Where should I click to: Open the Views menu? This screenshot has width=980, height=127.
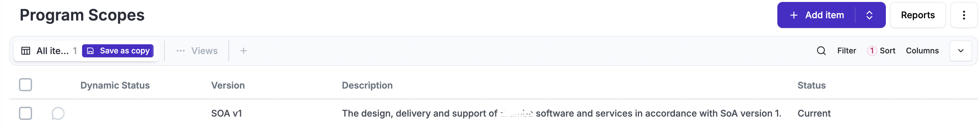pyautogui.click(x=197, y=51)
